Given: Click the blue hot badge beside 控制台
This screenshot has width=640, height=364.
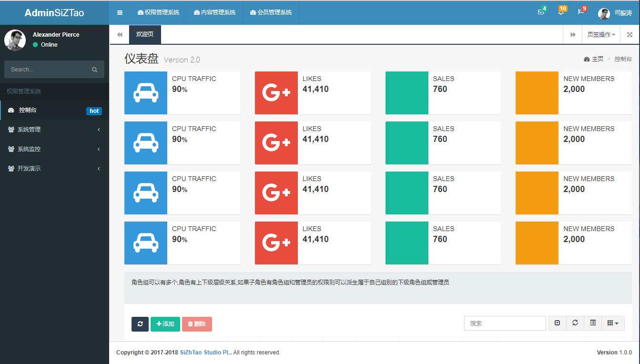Looking at the screenshot, I should [x=94, y=111].
